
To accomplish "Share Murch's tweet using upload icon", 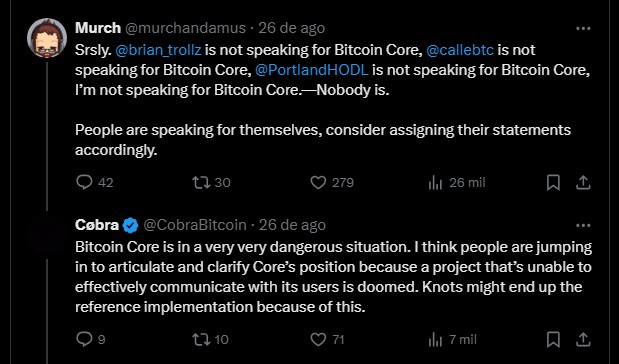I will pos(583,182).
